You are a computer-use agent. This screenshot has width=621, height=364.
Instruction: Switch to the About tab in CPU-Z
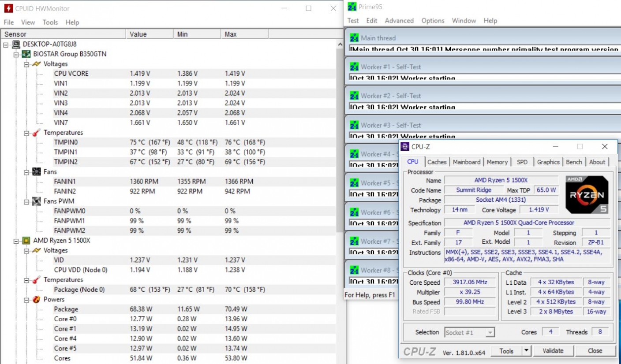(597, 162)
